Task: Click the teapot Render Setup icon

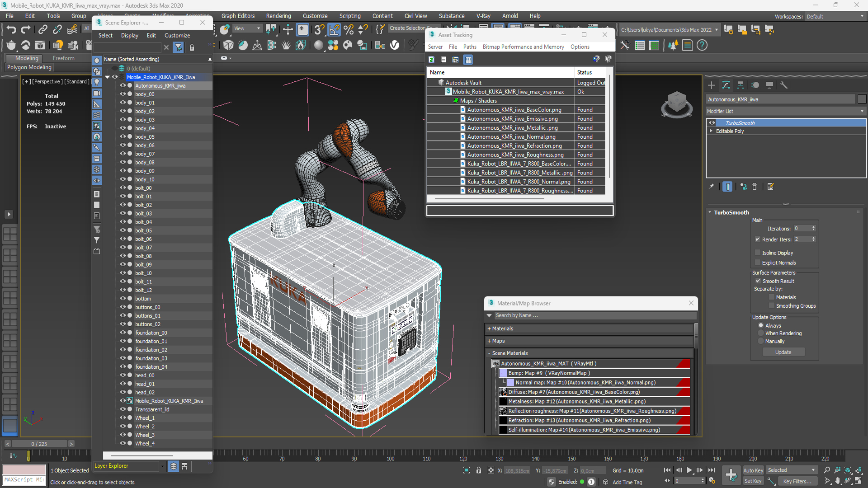Action: coord(11,45)
